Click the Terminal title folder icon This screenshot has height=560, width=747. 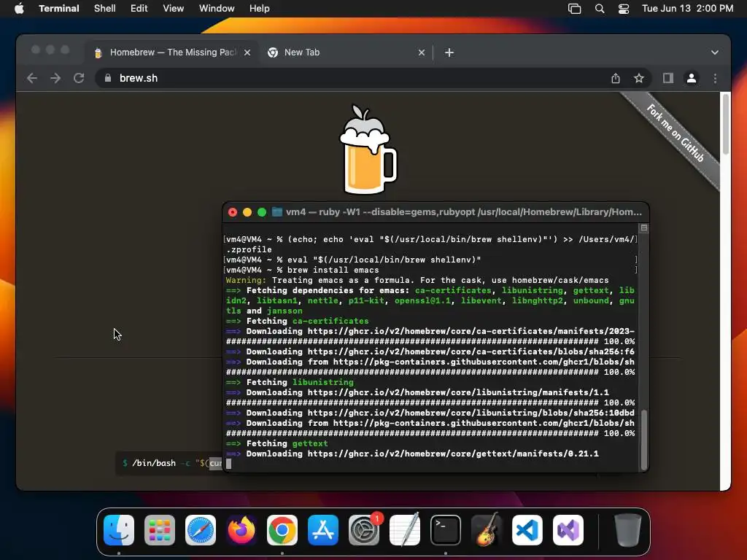click(x=276, y=212)
